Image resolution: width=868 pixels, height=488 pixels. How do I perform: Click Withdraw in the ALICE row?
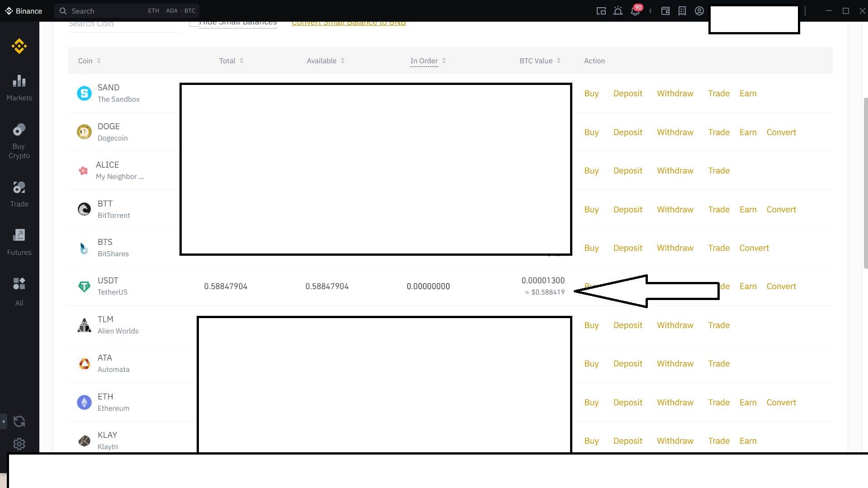coord(675,171)
